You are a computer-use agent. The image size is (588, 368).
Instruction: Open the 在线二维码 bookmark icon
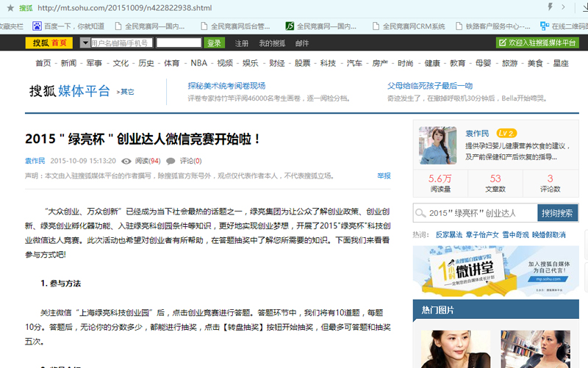click(x=545, y=26)
